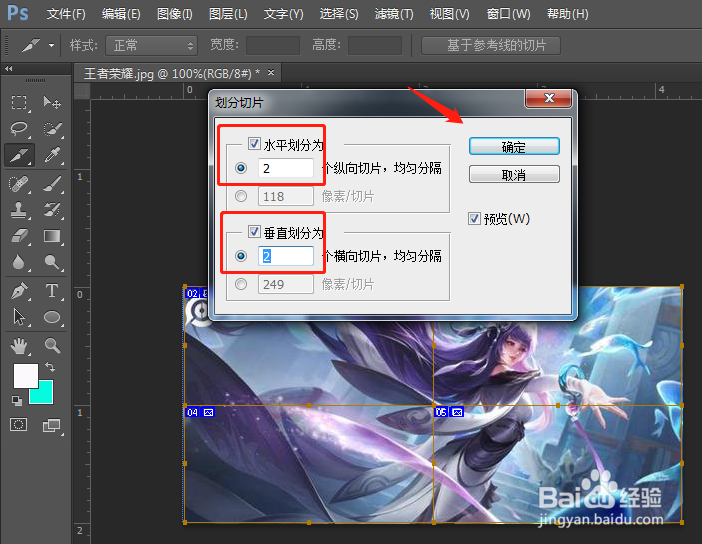
Task: Switch to the 王者荣耀.jpg document tab
Action: click(x=172, y=73)
